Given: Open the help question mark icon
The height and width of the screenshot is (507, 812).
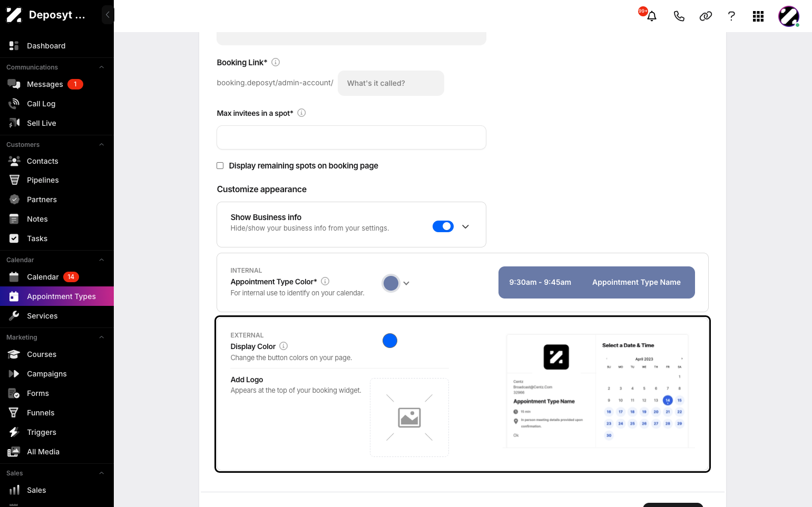Looking at the screenshot, I should click(x=731, y=16).
